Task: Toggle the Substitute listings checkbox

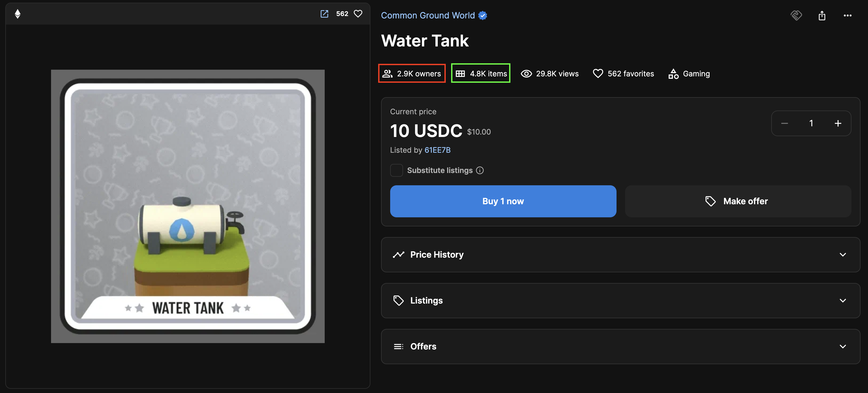Action: tap(396, 170)
